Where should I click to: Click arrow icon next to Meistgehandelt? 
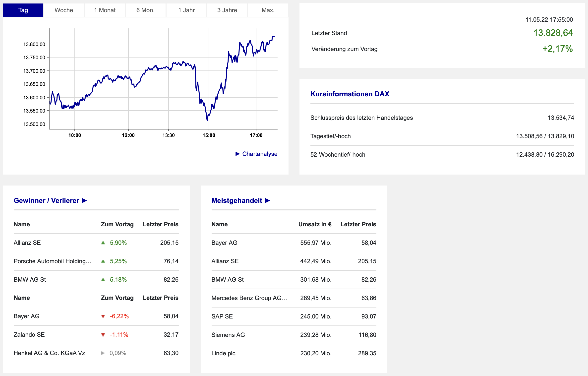coord(268,200)
